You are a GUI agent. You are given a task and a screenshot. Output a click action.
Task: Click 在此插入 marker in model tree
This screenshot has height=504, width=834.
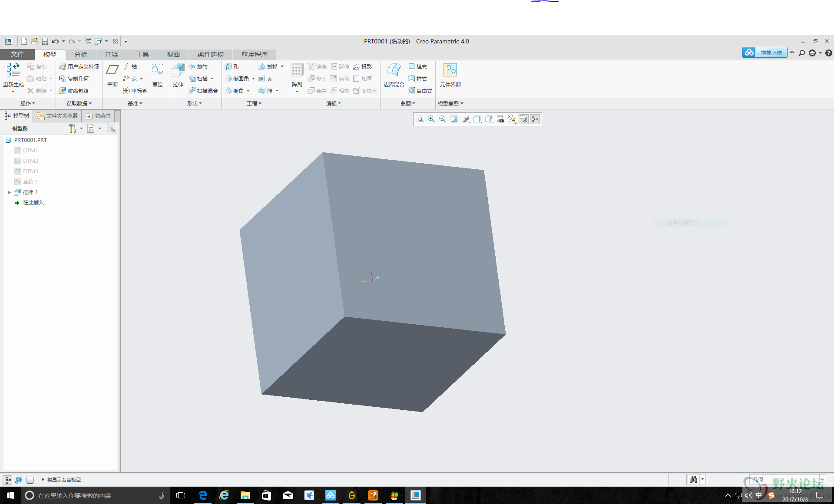(x=29, y=203)
